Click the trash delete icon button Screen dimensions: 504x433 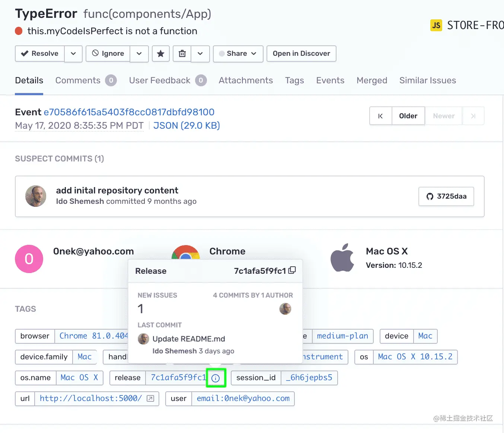[x=182, y=54]
